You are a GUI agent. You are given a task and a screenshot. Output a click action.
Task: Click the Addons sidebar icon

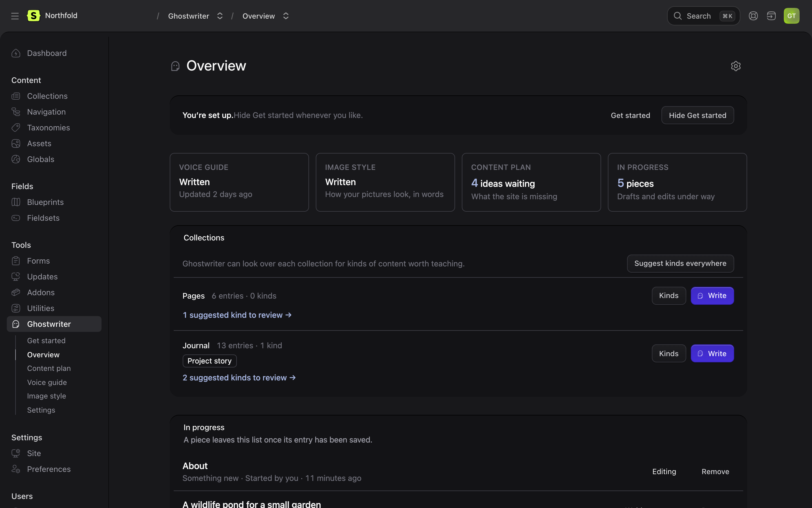coord(16,293)
